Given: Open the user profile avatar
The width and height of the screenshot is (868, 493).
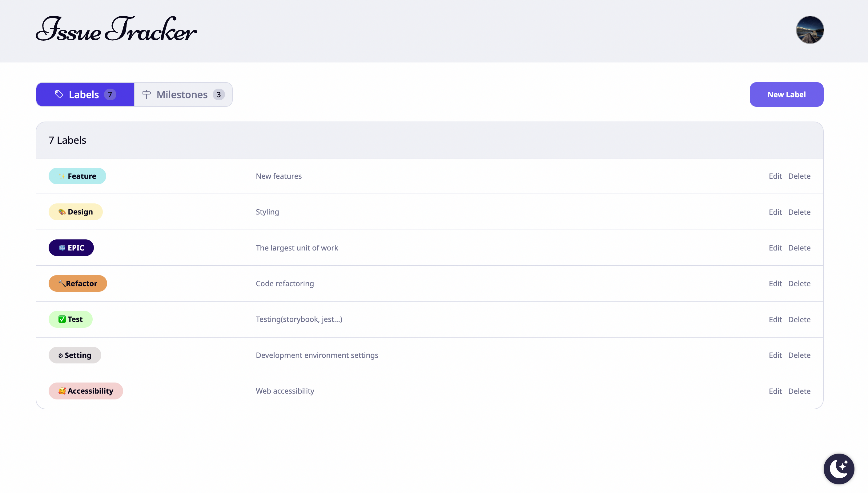Looking at the screenshot, I should (810, 30).
